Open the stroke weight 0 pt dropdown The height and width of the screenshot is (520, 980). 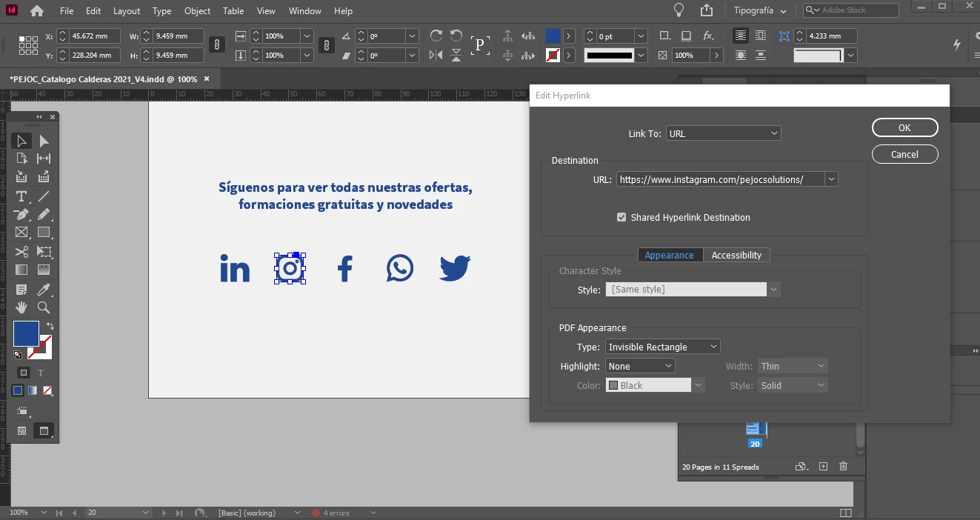click(x=641, y=36)
